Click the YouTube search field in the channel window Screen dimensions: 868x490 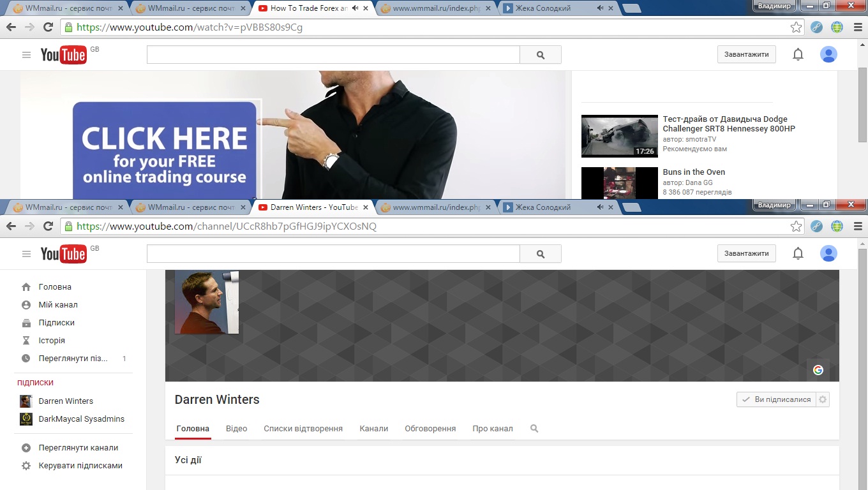pyautogui.click(x=333, y=254)
